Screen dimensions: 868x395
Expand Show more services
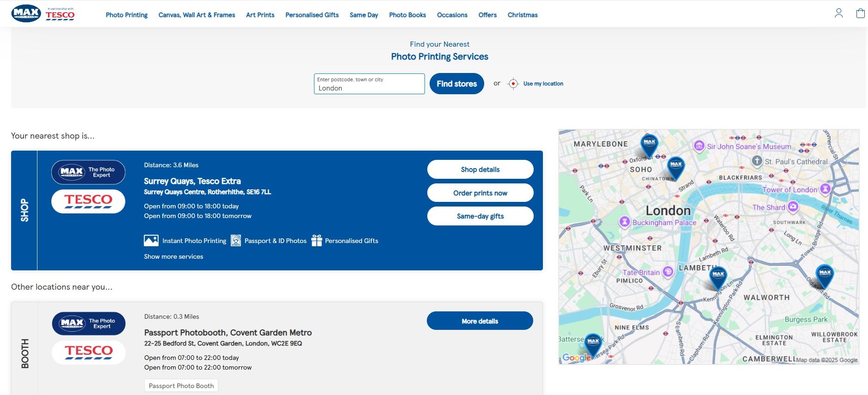coord(173,256)
